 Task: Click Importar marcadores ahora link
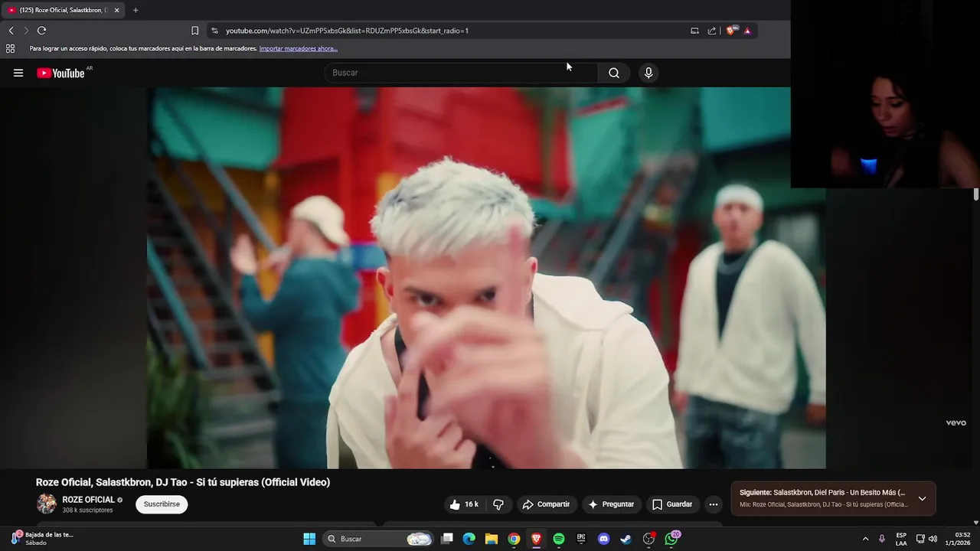click(298, 48)
